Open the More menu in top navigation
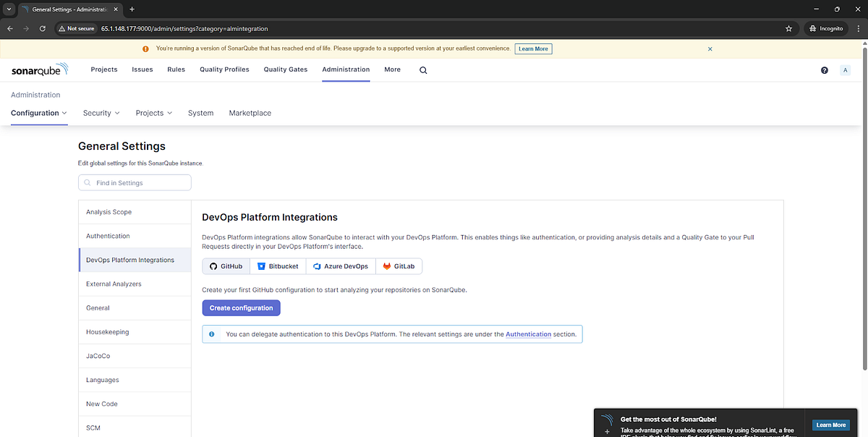 click(x=392, y=69)
